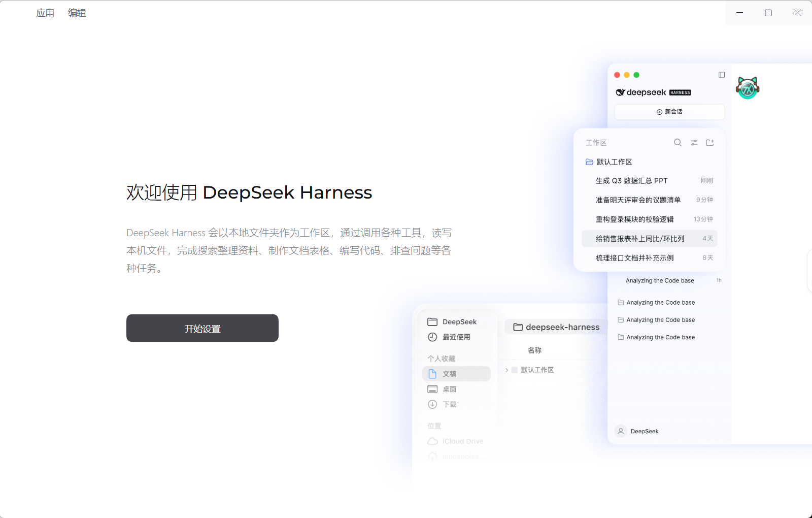
Task: Select the 重构登录模块的校验逻辑 conversation
Action: pyautogui.click(x=650, y=219)
